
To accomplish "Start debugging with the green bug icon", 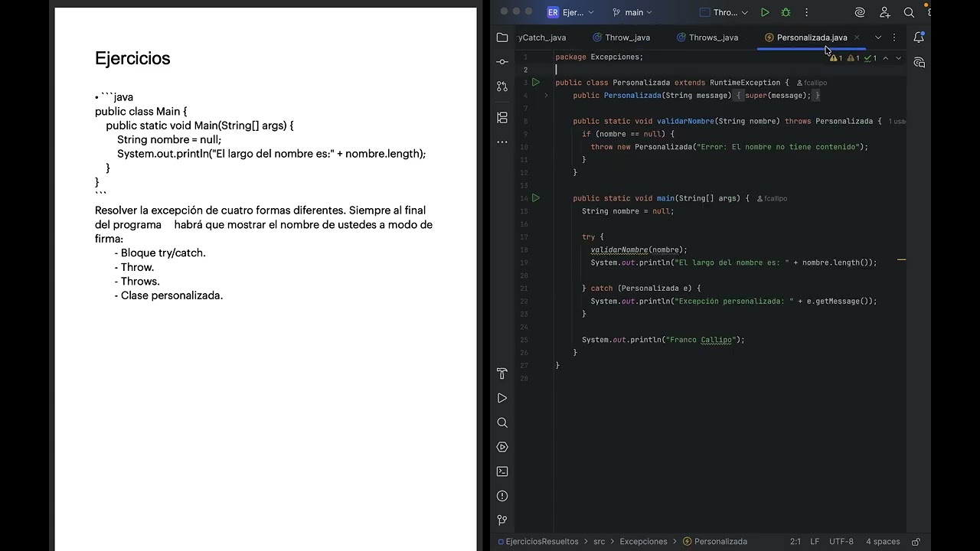I will tap(786, 12).
